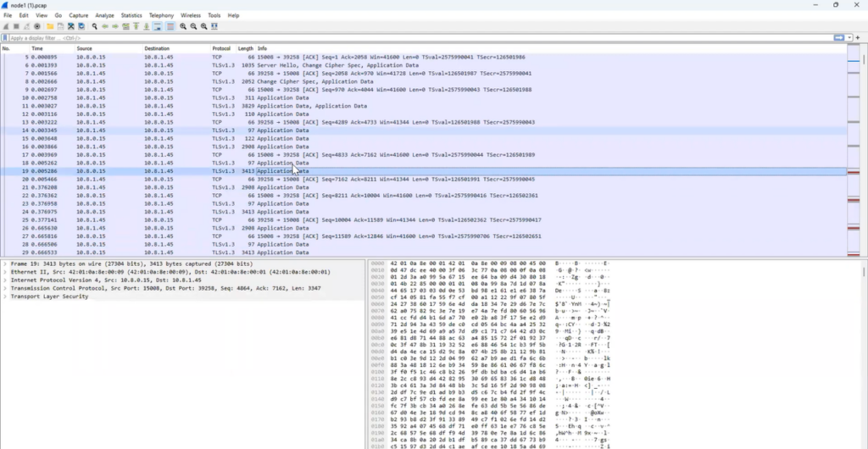Click the display filter bookmark icon
This screenshot has height=449, width=868.
click(x=5, y=38)
